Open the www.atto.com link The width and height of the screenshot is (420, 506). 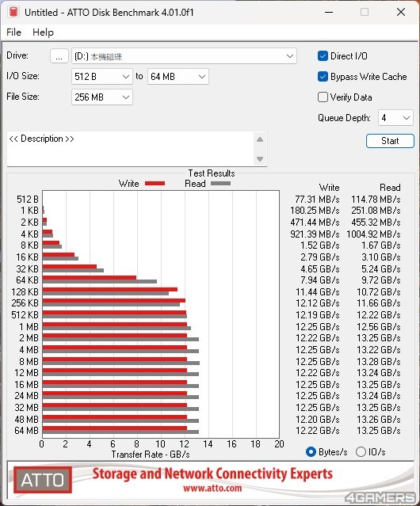pyautogui.click(x=212, y=488)
